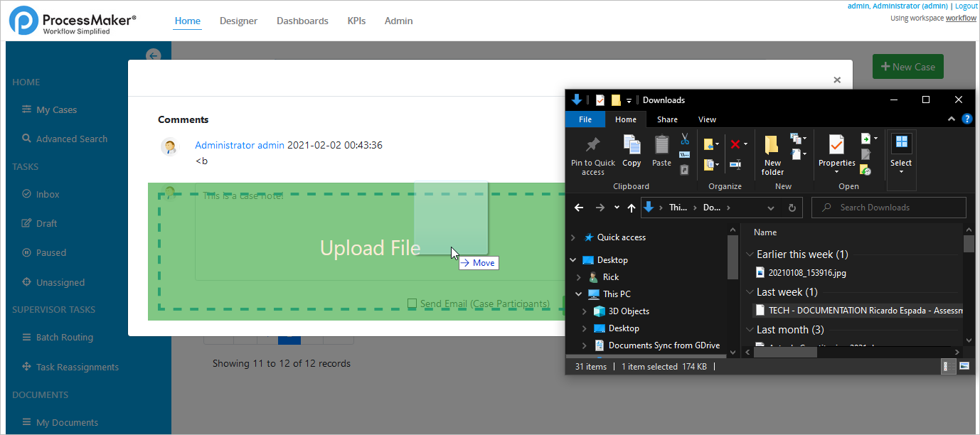
Task: Open Properties in the ribbon
Action: [836, 146]
